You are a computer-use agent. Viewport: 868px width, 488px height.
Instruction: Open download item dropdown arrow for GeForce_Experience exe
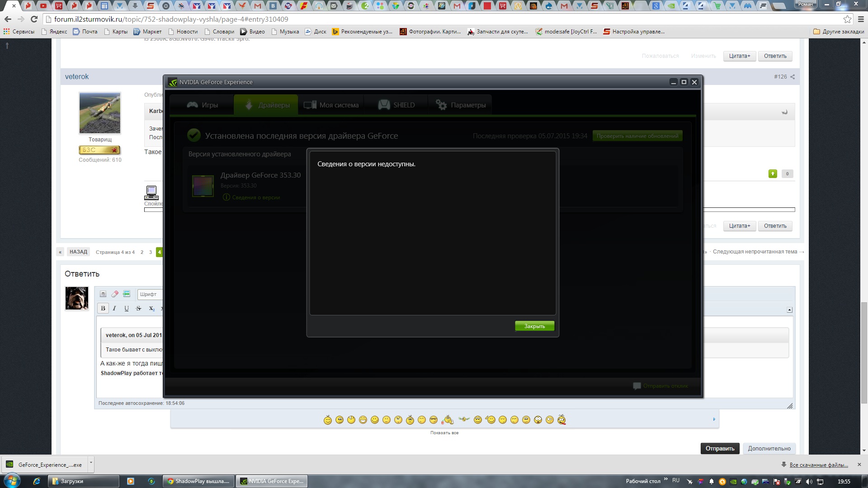91,463
